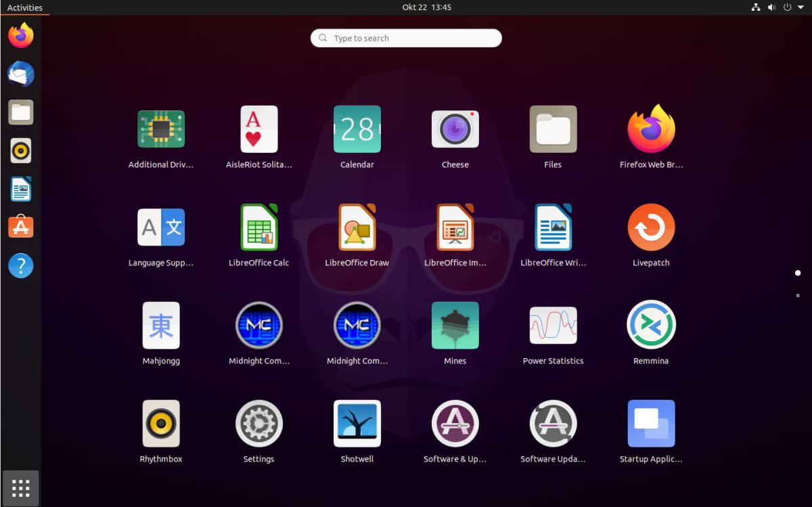This screenshot has width=812, height=507.
Task: Launch Power Statistics
Action: [x=553, y=326]
